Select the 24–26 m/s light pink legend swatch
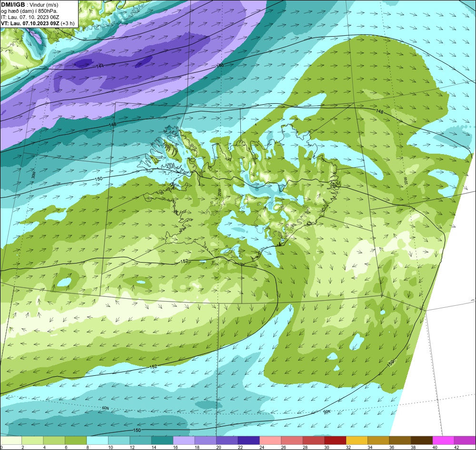Viewport: 476px width, 450px height. (270, 440)
